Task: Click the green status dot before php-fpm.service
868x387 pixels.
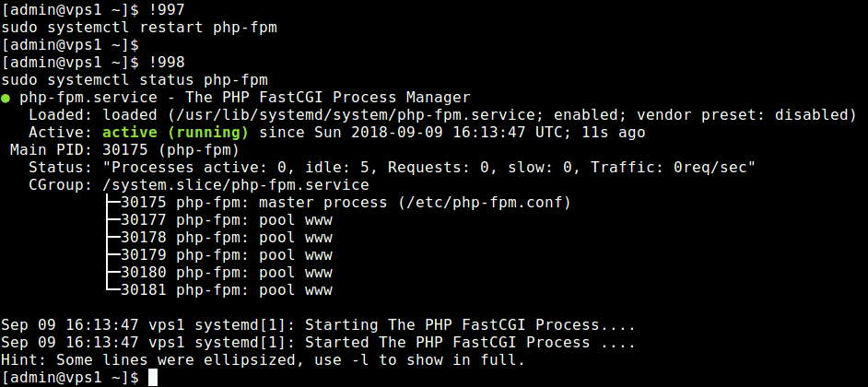Action: point(6,98)
